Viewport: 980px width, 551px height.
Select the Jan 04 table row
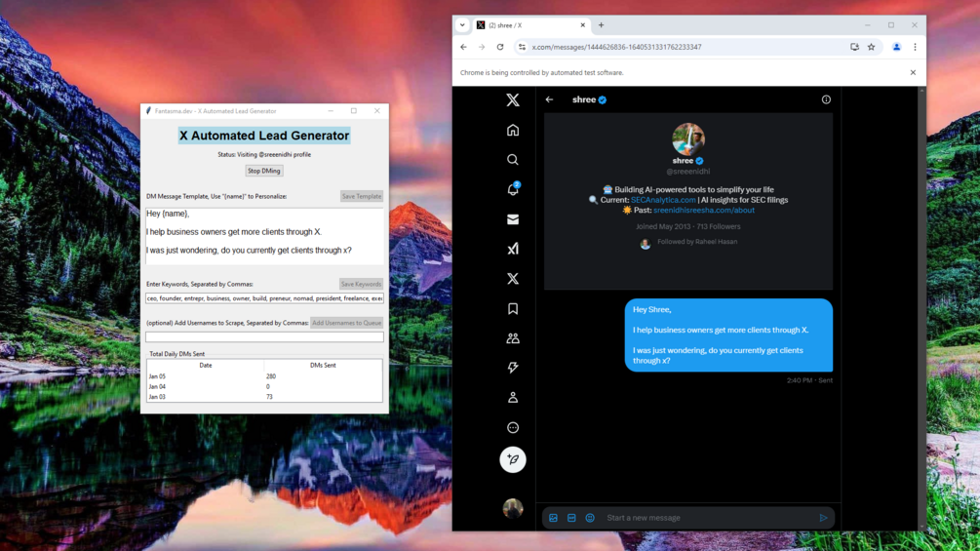[264, 387]
